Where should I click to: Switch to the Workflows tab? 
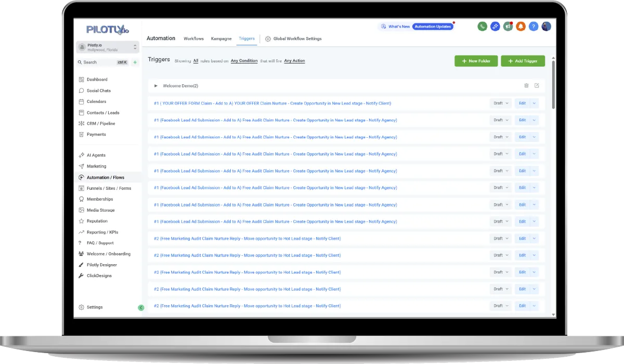[x=193, y=39]
